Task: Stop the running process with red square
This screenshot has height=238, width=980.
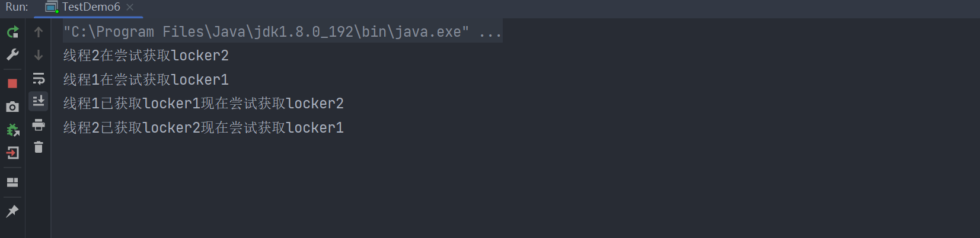Action: 12,83
